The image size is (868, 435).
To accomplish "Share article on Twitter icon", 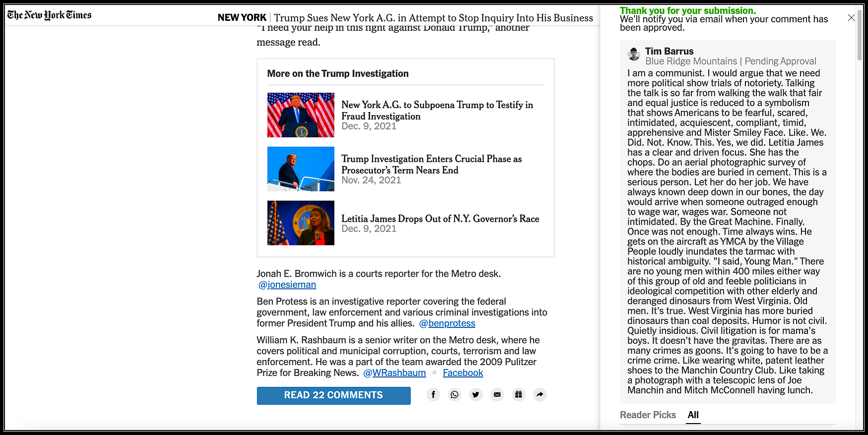I will pyautogui.click(x=476, y=395).
